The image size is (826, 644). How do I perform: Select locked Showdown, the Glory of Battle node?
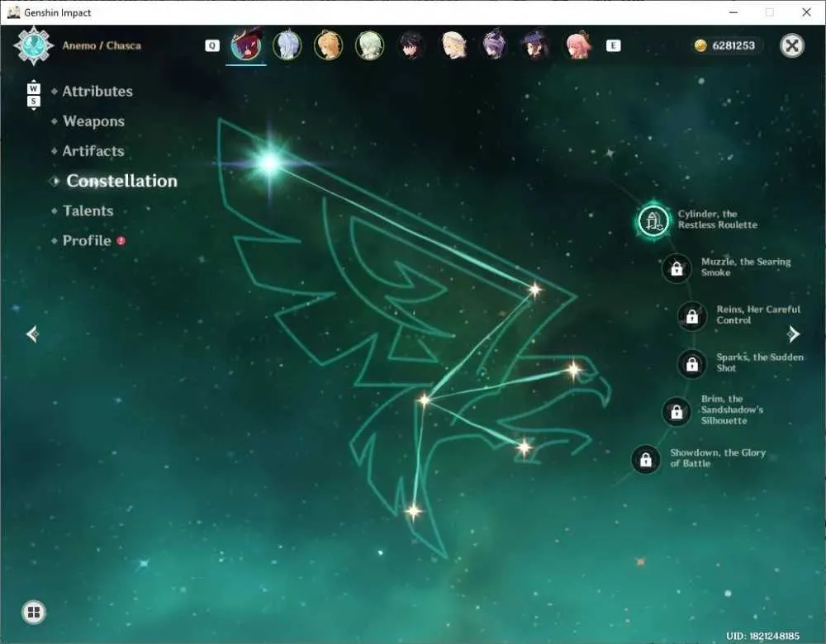pyautogui.click(x=646, y=459)
